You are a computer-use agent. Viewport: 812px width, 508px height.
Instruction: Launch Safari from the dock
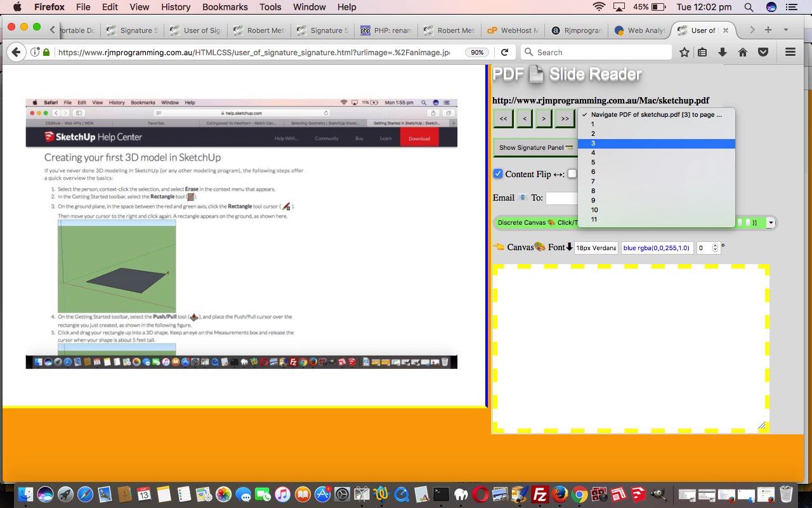pos(85,494)
